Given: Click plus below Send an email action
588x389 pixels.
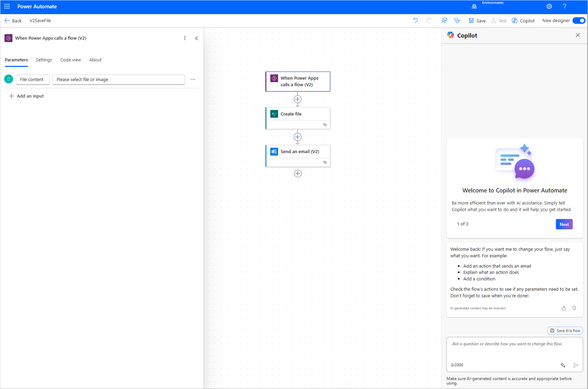Looking at the screenshot, I should click(x=298, y=173).
